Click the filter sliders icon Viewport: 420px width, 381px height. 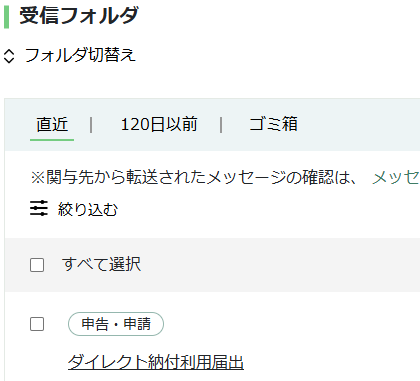[x=39, y=208]
